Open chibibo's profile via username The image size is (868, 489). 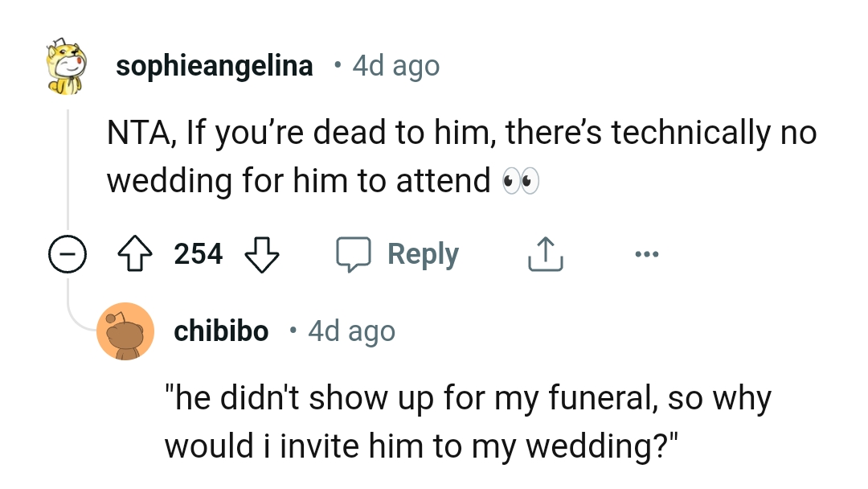tap(221, 331)
